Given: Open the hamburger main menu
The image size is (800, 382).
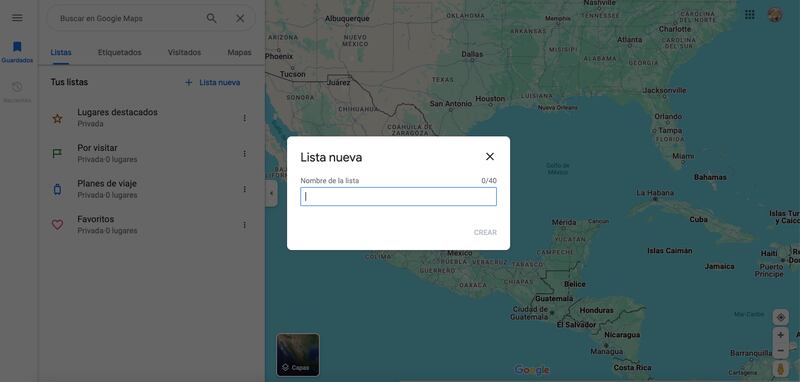Looking at the screenshot, I should (x=17, y=18).
